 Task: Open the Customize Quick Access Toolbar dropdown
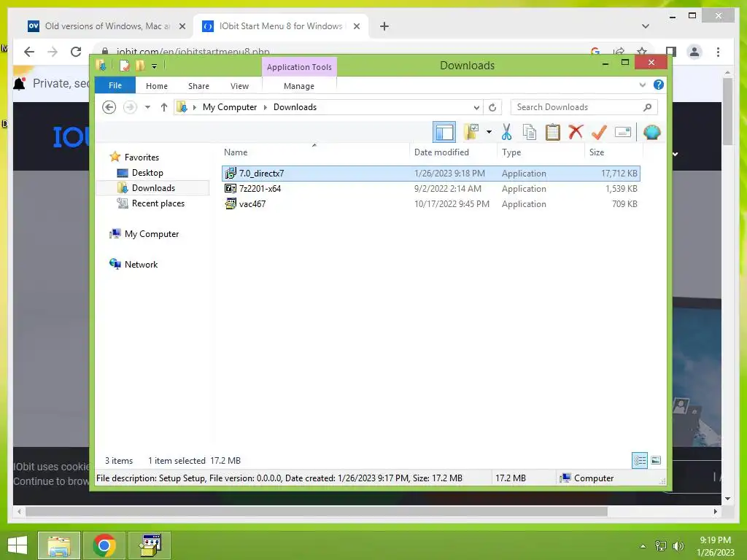point(155,66)
